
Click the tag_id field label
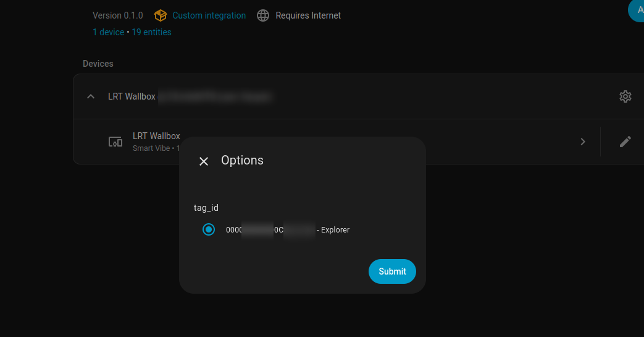click(x=206, y=208)
